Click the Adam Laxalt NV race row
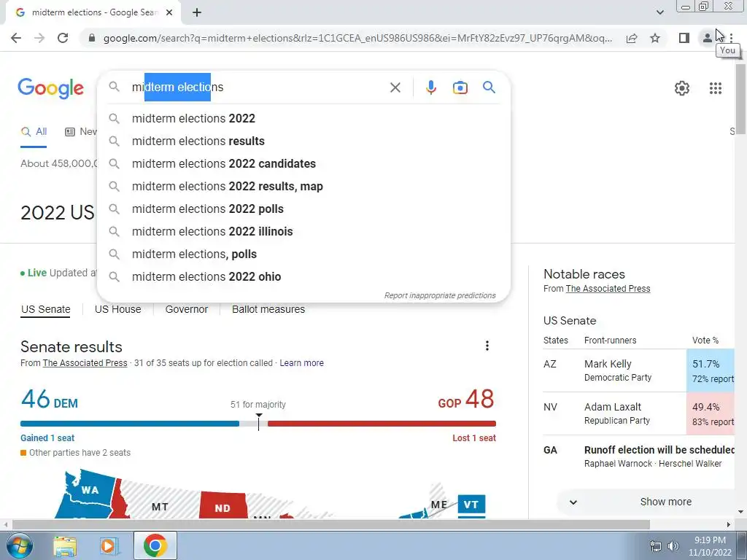Screen dimensions: 747x560 point(638,413)
